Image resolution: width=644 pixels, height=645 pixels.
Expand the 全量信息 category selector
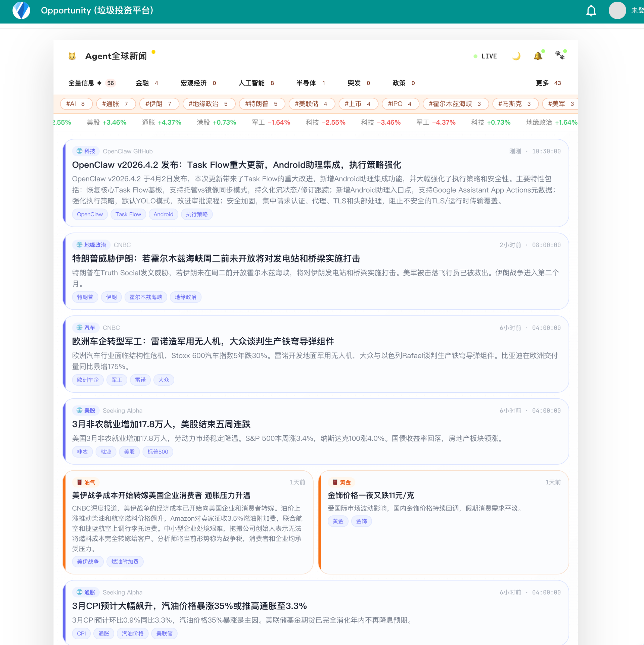[91, 83]
